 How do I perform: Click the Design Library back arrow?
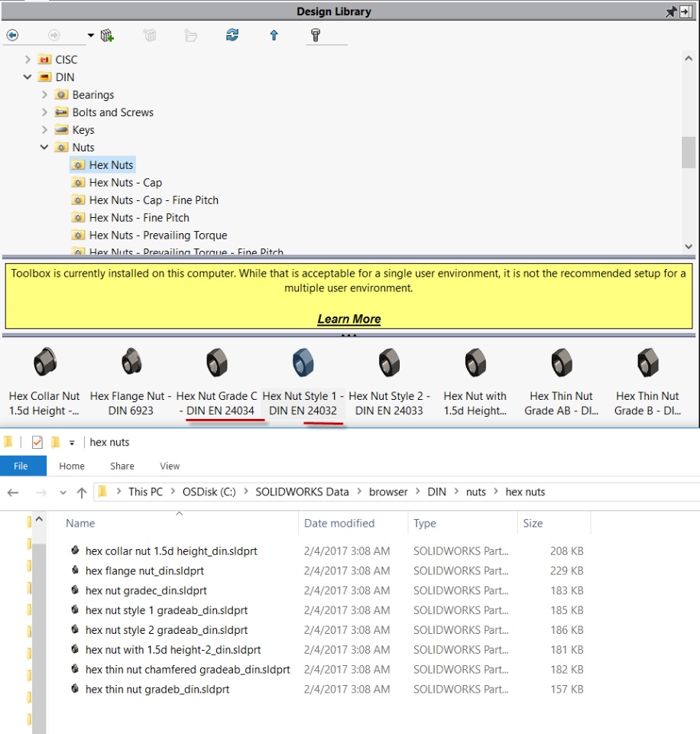[13, 35]
